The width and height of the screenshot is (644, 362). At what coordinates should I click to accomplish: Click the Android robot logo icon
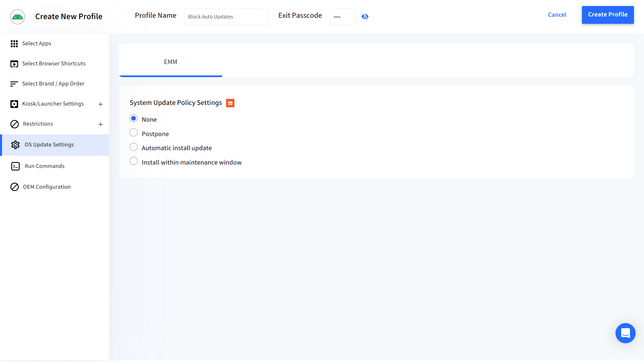click(x=17, y=17)
